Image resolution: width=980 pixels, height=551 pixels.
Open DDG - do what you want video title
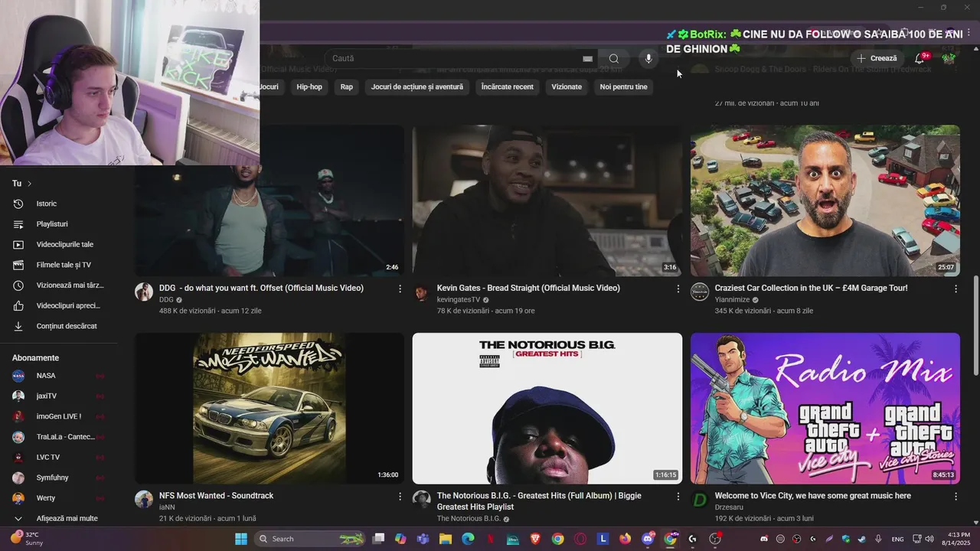pyautogui.click(x=261, y=288)
